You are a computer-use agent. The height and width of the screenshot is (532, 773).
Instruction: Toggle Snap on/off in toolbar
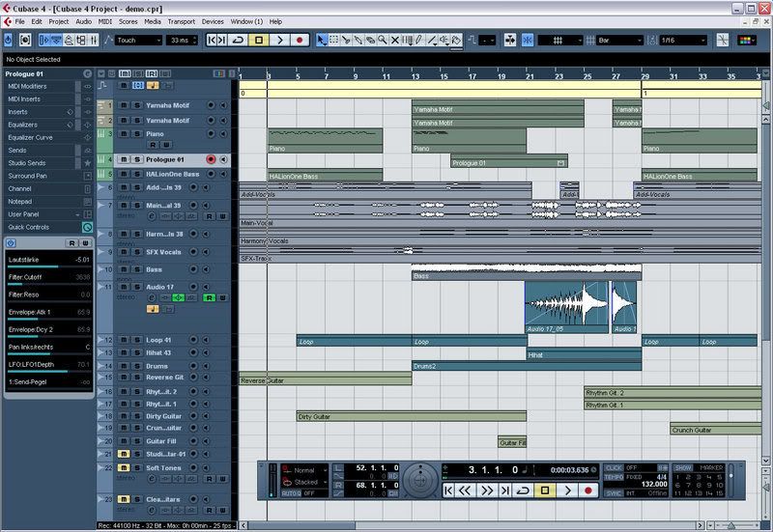(x=528, y=40)
